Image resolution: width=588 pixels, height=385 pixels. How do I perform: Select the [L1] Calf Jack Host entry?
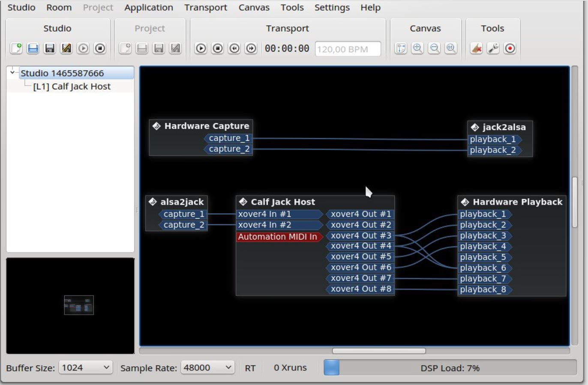click(72, 87)
